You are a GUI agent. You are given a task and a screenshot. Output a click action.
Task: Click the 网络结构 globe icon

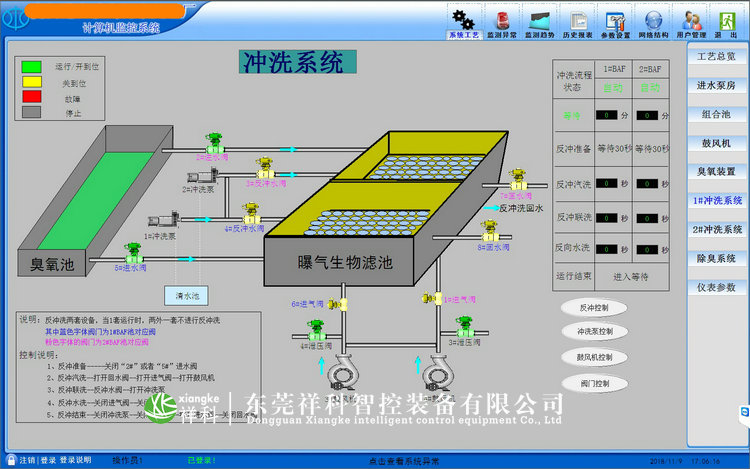[653, 20]
